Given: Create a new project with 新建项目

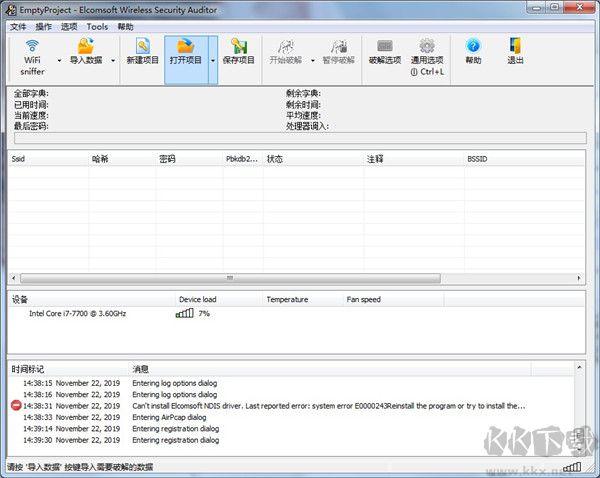Looking at the screenshot, I should 143,51.
